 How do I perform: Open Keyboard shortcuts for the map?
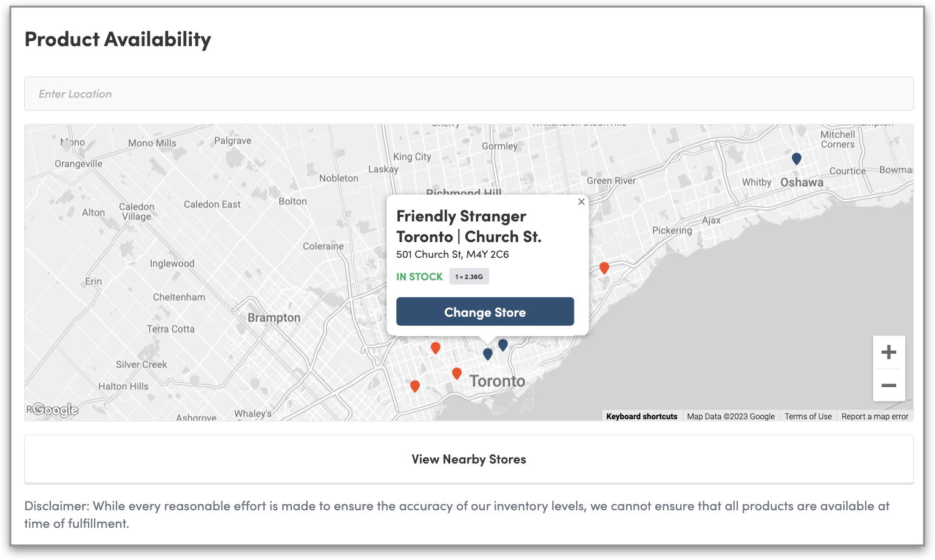coord(641,416)
